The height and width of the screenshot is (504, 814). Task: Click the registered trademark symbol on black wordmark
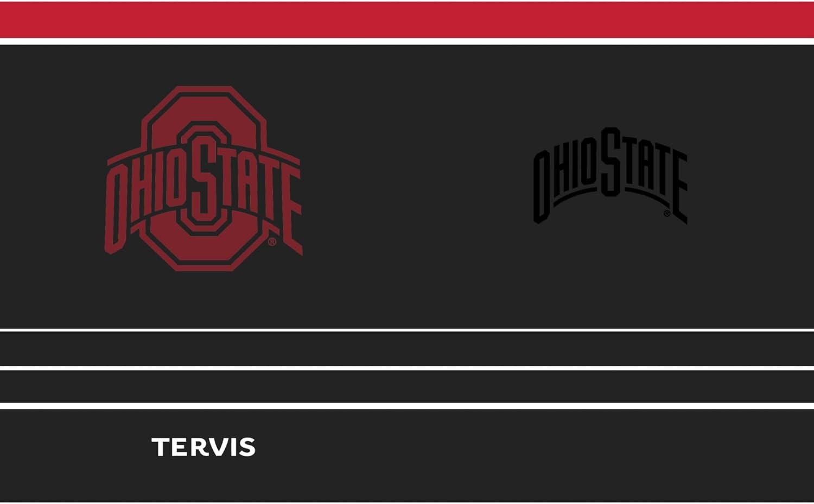[x=667, y=213]
